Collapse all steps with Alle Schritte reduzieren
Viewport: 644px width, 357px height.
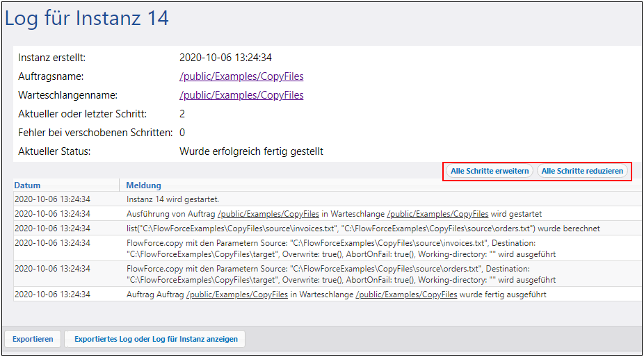(583, 171)
